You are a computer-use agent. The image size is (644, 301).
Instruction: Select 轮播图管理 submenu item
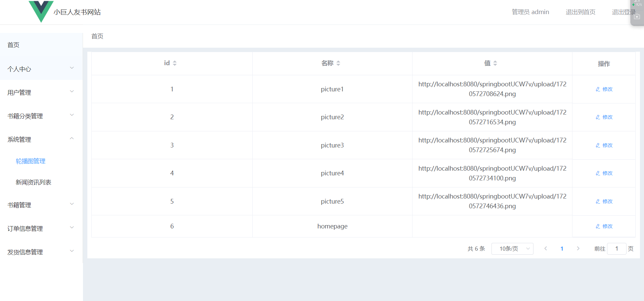pyautogui.click(x=31, y=161)
